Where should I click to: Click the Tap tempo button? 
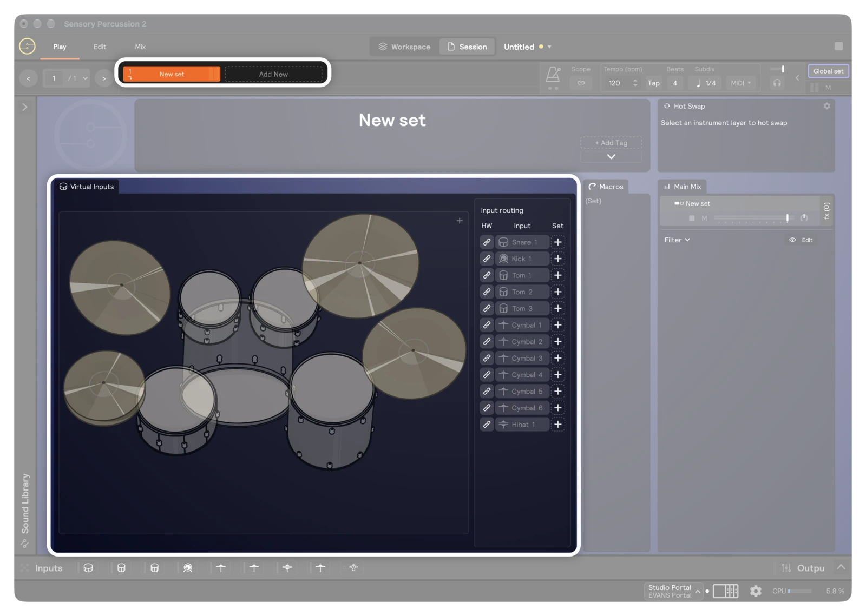654,83
